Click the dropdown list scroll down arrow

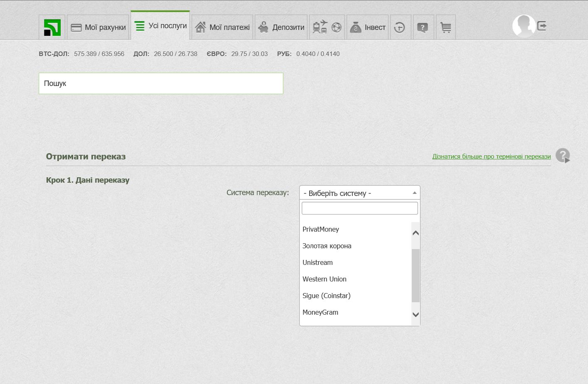[416, 315]
